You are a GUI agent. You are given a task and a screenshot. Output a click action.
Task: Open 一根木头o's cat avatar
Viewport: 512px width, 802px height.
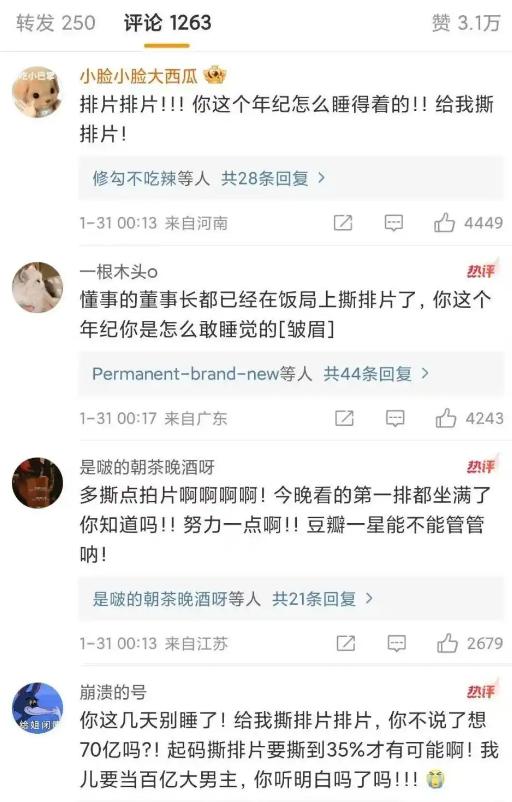tap(37, 287)
